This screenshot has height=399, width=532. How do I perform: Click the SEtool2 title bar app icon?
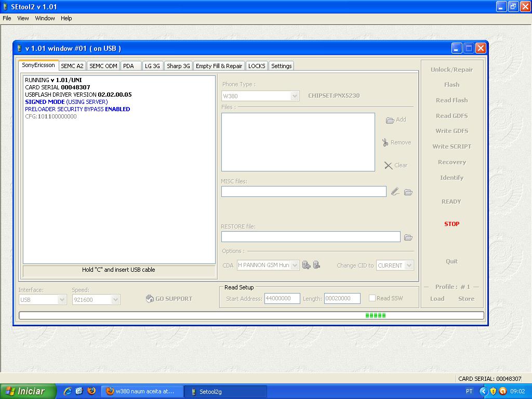(5, 7)
